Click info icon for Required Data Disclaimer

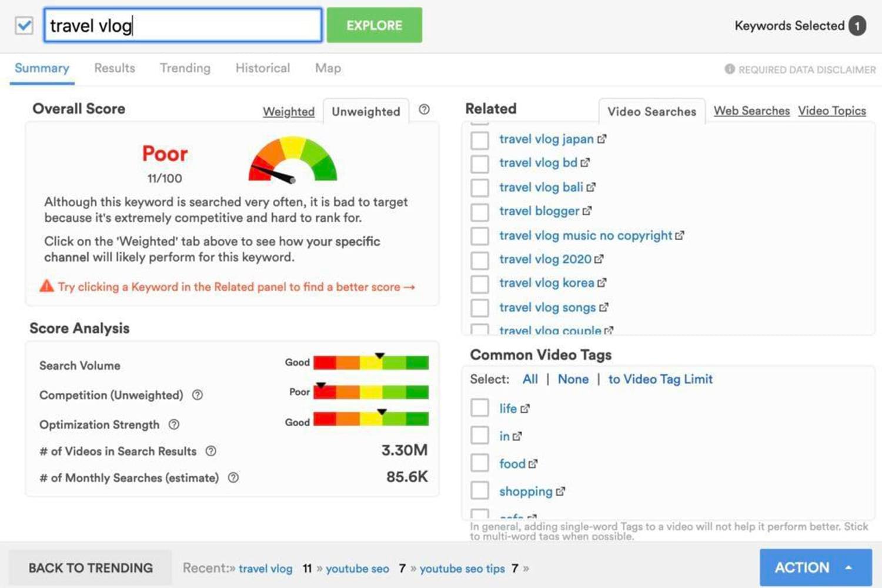coord(730,69)
